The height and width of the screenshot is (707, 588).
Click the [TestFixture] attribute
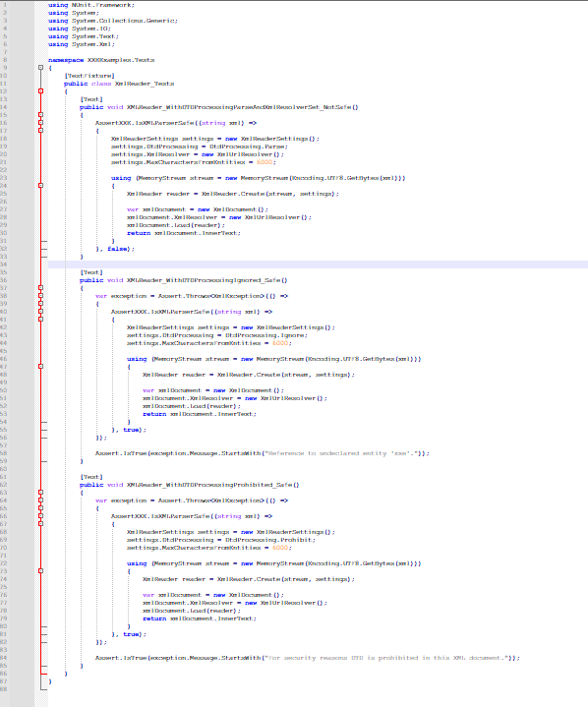click(x=89, y=76)
